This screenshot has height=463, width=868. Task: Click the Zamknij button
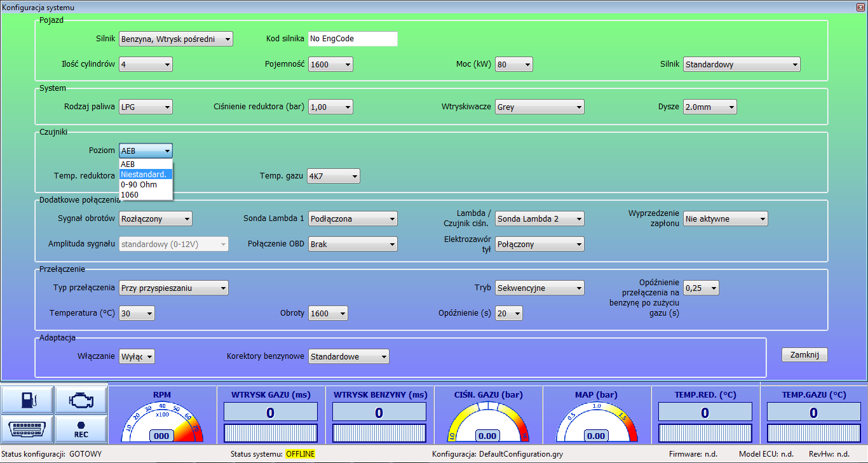(804, 354)
